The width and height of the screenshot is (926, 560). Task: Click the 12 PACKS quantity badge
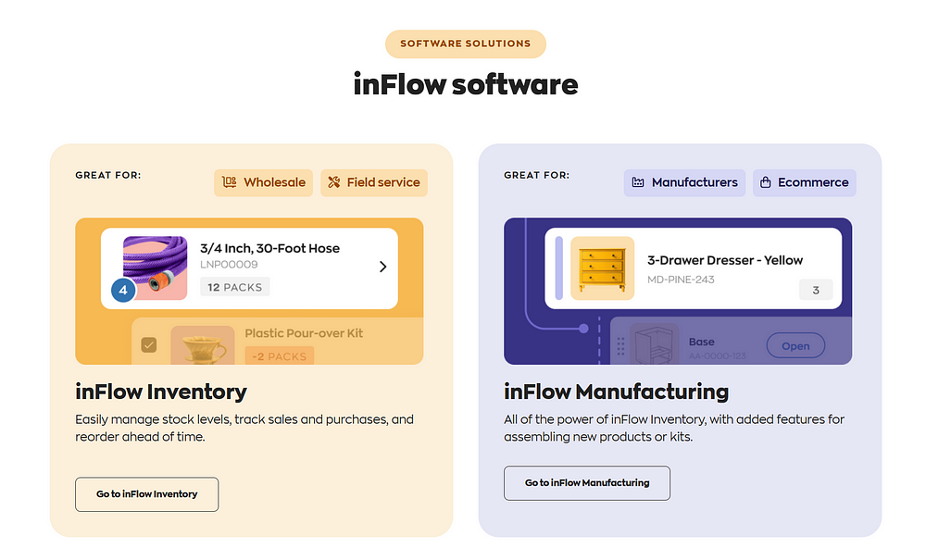point(235,287)
